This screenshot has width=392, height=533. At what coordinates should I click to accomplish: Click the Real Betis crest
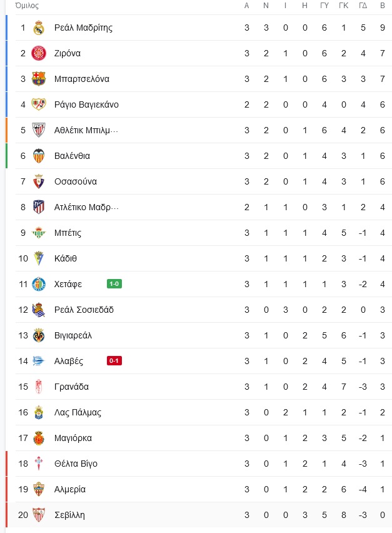pos(39,233)
